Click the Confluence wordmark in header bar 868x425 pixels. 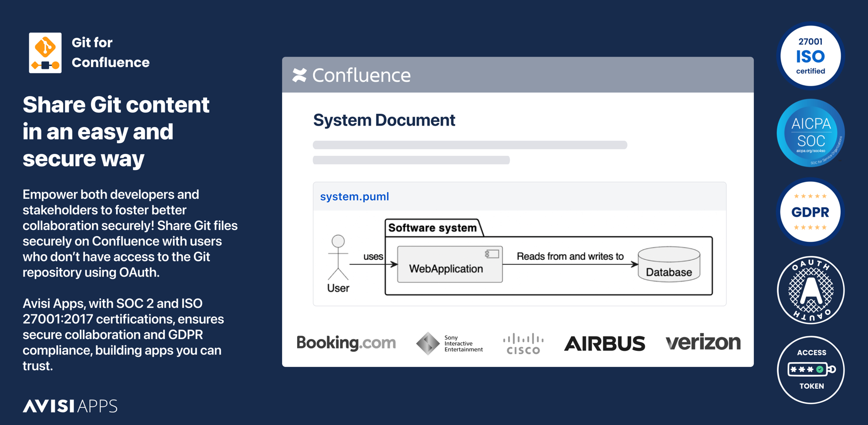(361, 75)
